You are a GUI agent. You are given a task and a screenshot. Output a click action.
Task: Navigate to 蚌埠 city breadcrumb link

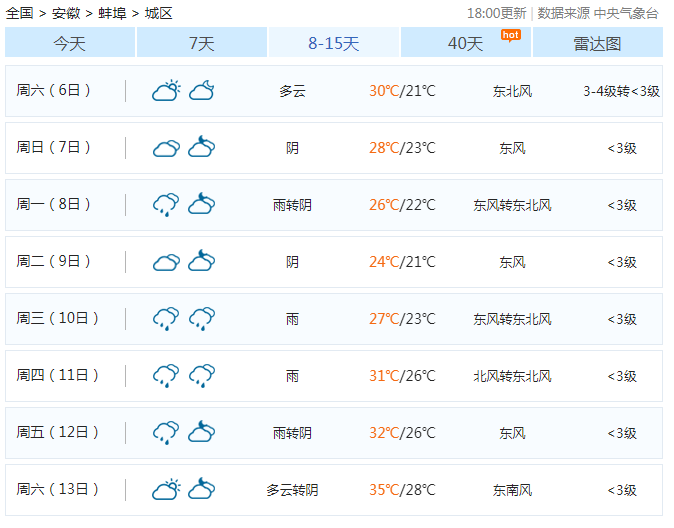(113, 13)
